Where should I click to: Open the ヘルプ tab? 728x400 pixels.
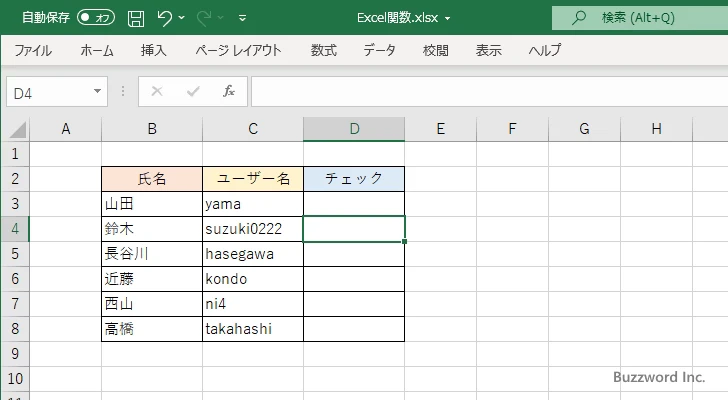(545, 50)
